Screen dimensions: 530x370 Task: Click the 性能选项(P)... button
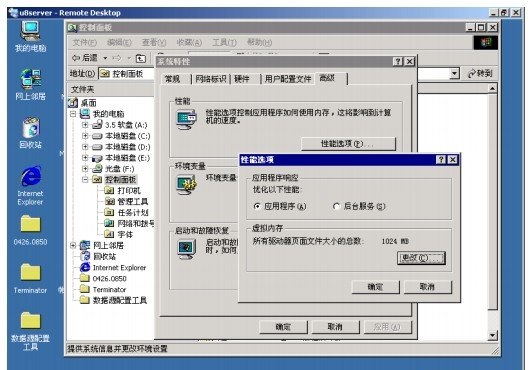click(348, 144)
